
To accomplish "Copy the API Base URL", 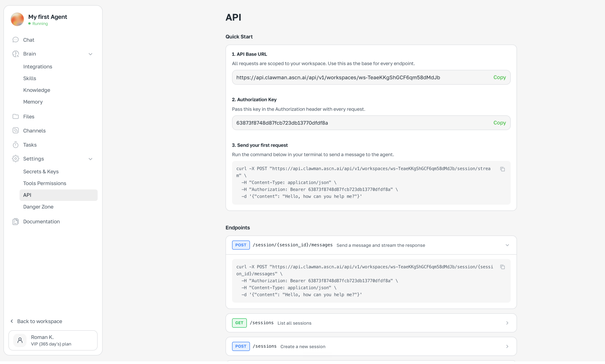I will tap(500, 77).
